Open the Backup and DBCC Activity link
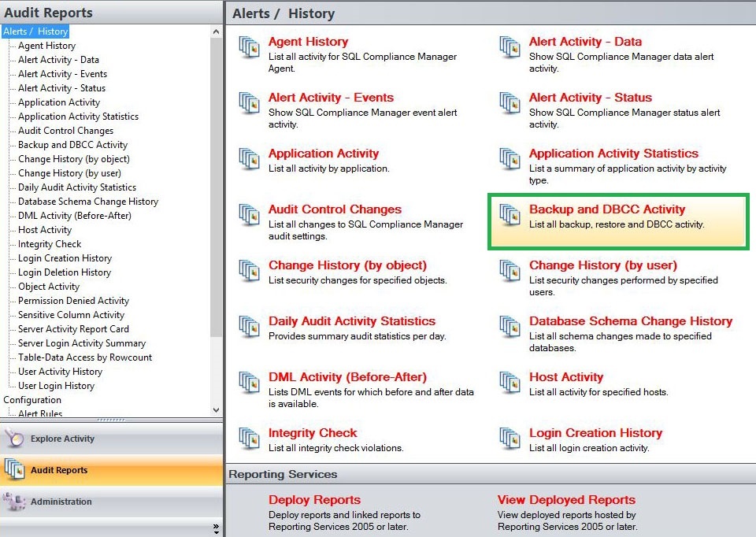756x537 pixels. pyautogui.click(x=607, y=209)
